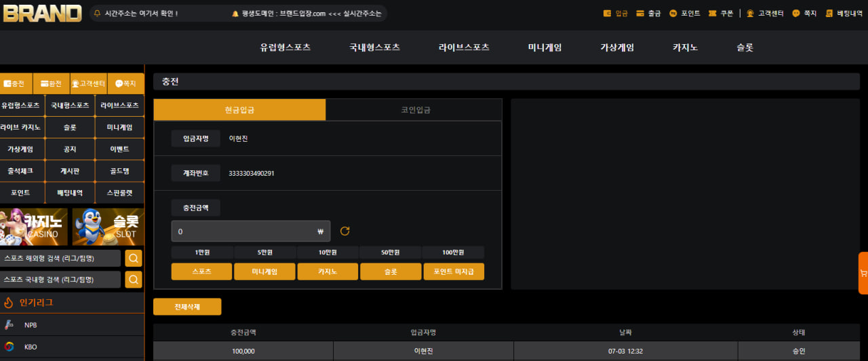This screenshot has width=868, height=361.
Task: Open the CASINO banner thumbnail
Action: pos(34,227)
